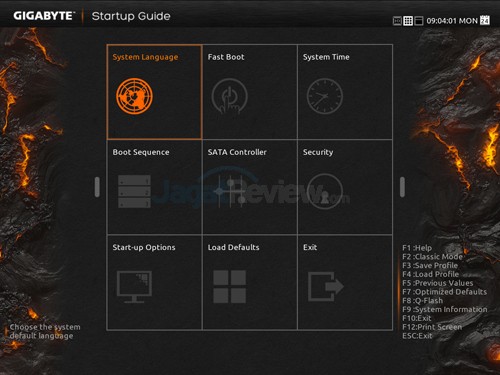Open the Start-up Options label
Screen dimensions: 500x375
[x=144, y=247]
